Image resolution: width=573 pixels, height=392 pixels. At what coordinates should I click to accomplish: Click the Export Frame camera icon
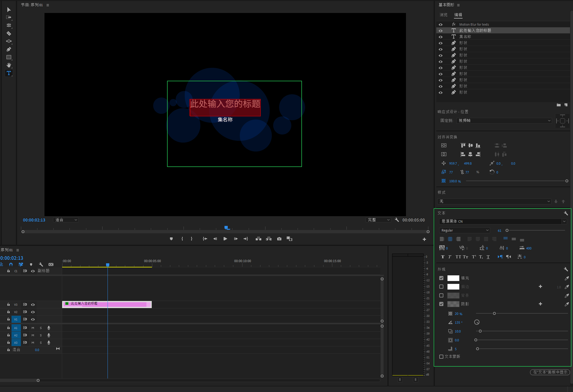pos(279,239)
